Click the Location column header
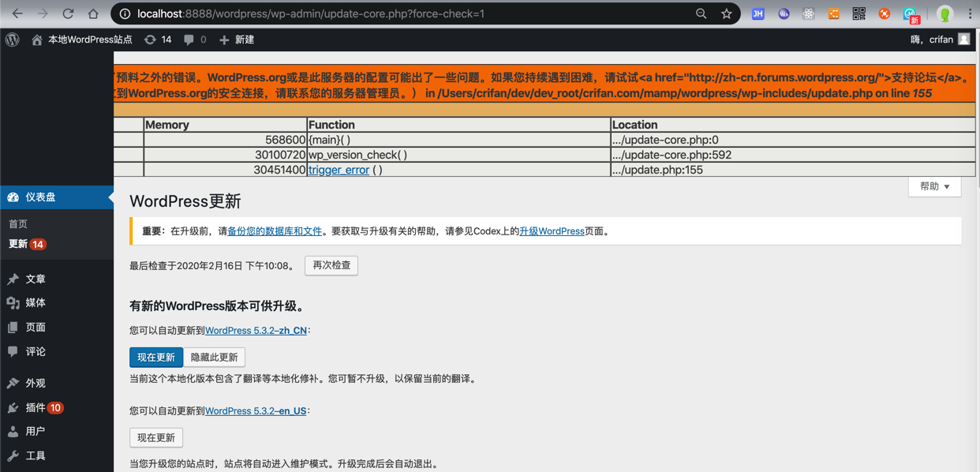The image size is (980, 472). click(x=793, y=125)
